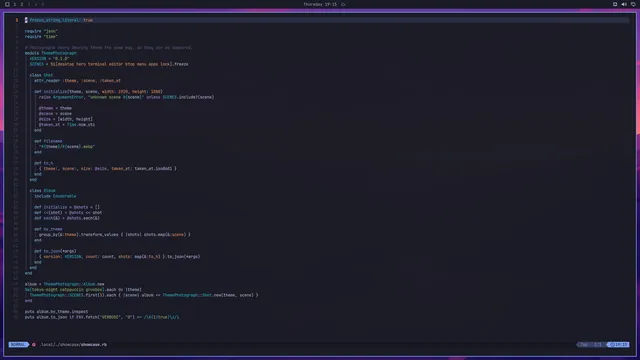The height and width of the screenshot is (360, 640).
Task: Click the class Album line
Action: [x=42, y=191]
